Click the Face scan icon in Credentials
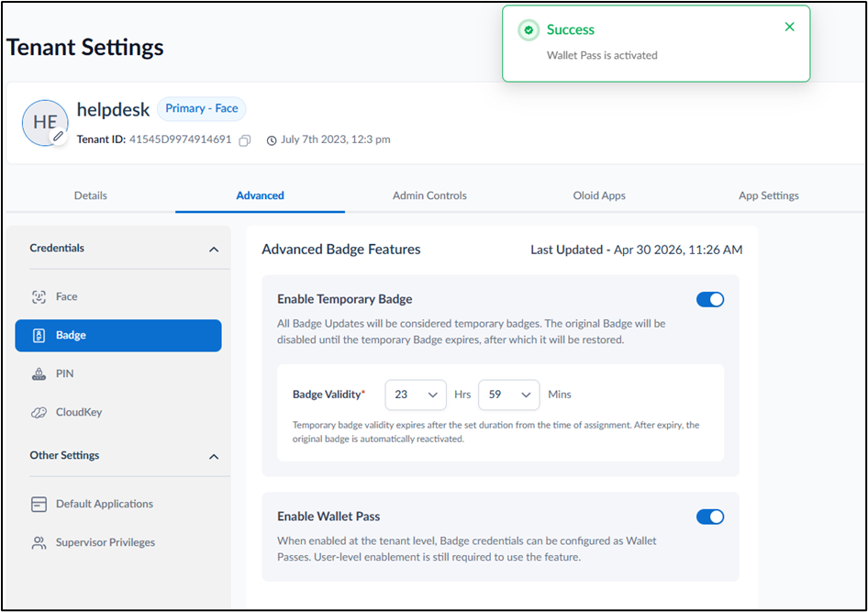Image resolution: width=868 pixels, height=612 pixels. pos(39,297)
